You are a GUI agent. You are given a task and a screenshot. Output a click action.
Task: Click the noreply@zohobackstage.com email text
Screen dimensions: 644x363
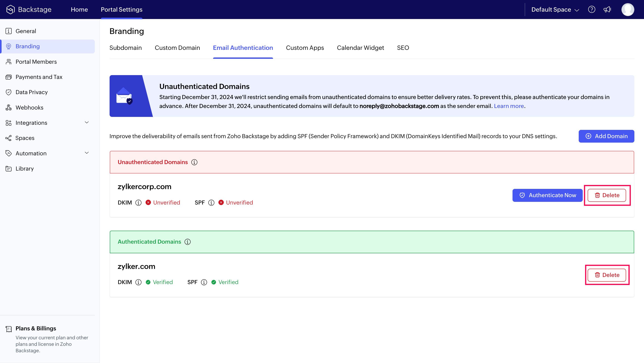point(399,106)
